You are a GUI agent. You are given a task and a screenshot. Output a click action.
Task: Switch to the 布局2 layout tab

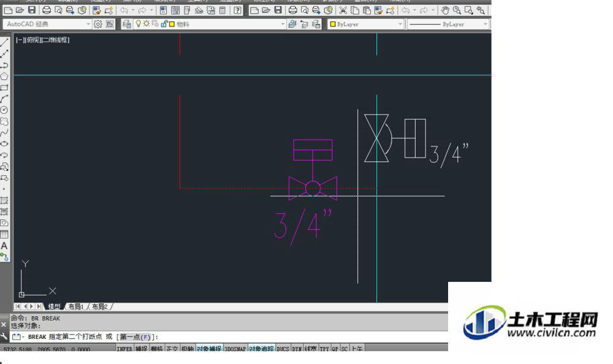point(100,306)
